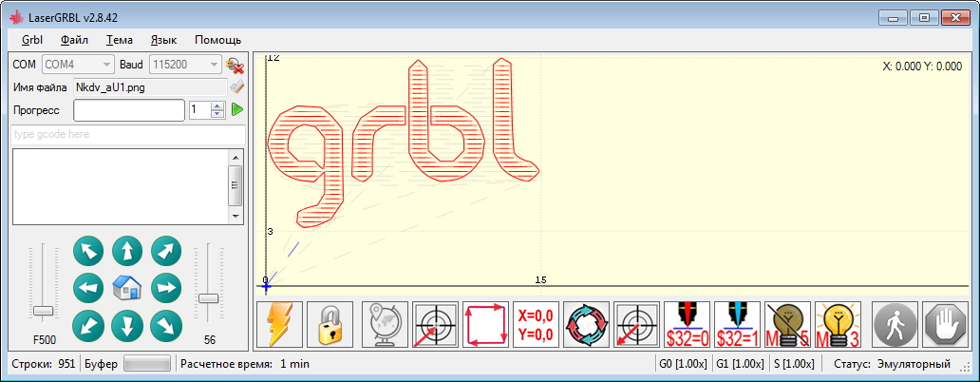Click the M5 laser off bulb icon
This screenshot has width=980, height=382.
click(x=787, y=325)
